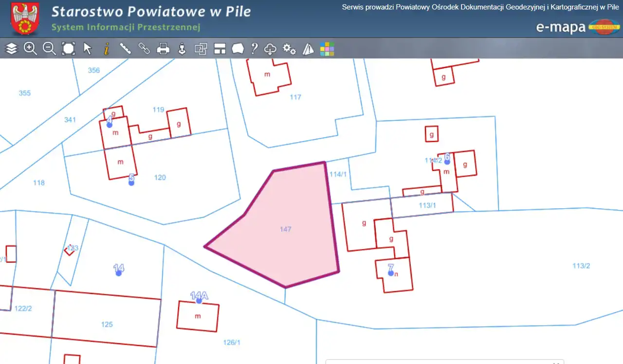Open the question mark help icon
This screenshot has height=364, width=623.
pos(254,49)
